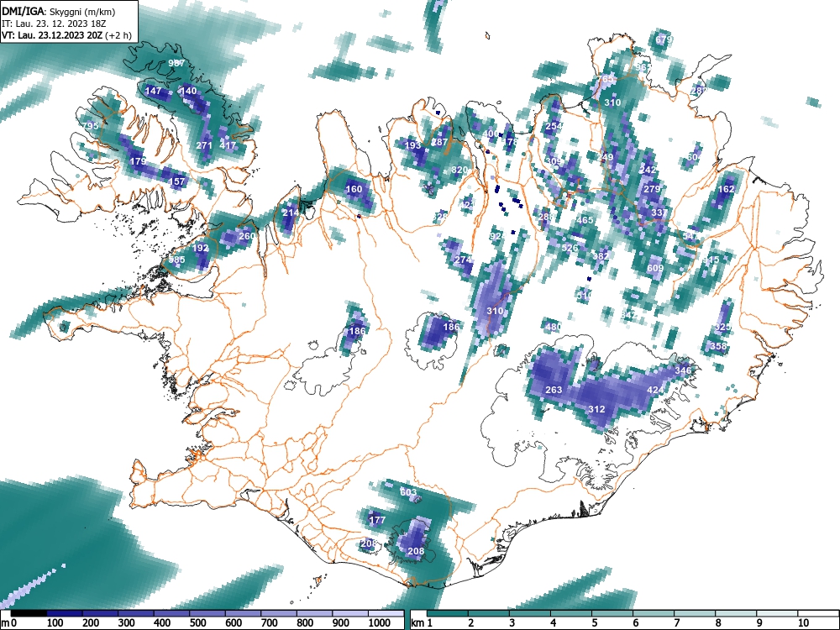Select the 279 visibility label

652,189
